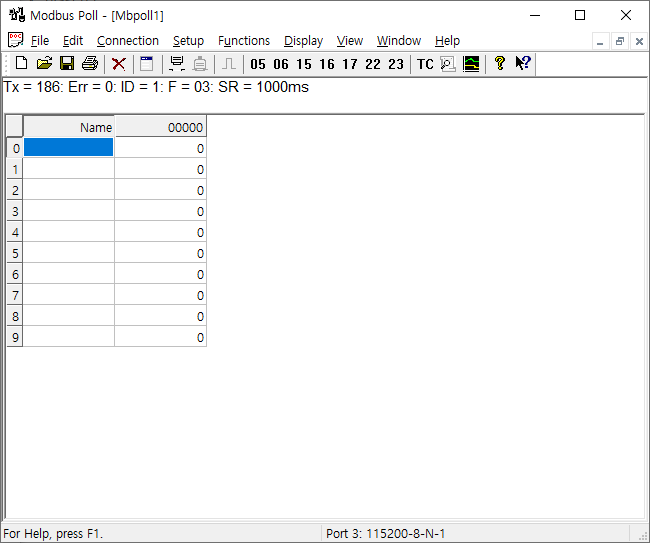Click the 00000 column header
650x543 pixels.
click(x=160, y=126)
